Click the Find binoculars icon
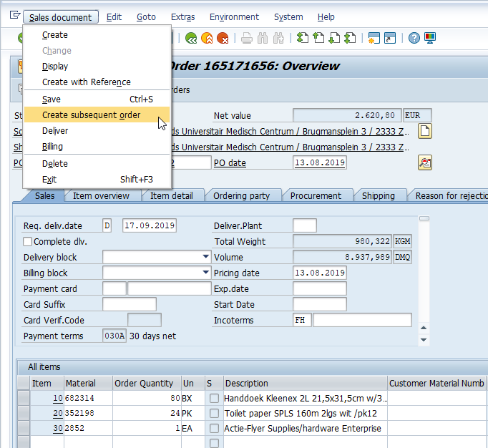Viewport: 488px width, 448px height. (x=263, y=39)
